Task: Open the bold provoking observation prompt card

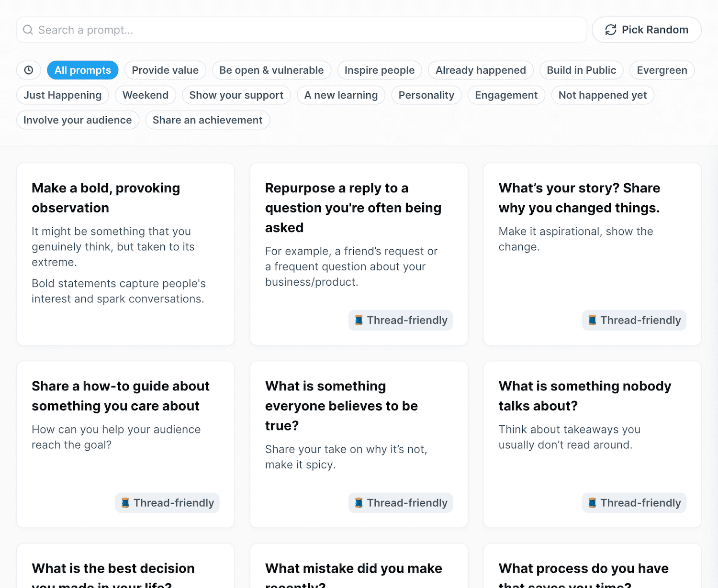Action: (x=125, y=254)
